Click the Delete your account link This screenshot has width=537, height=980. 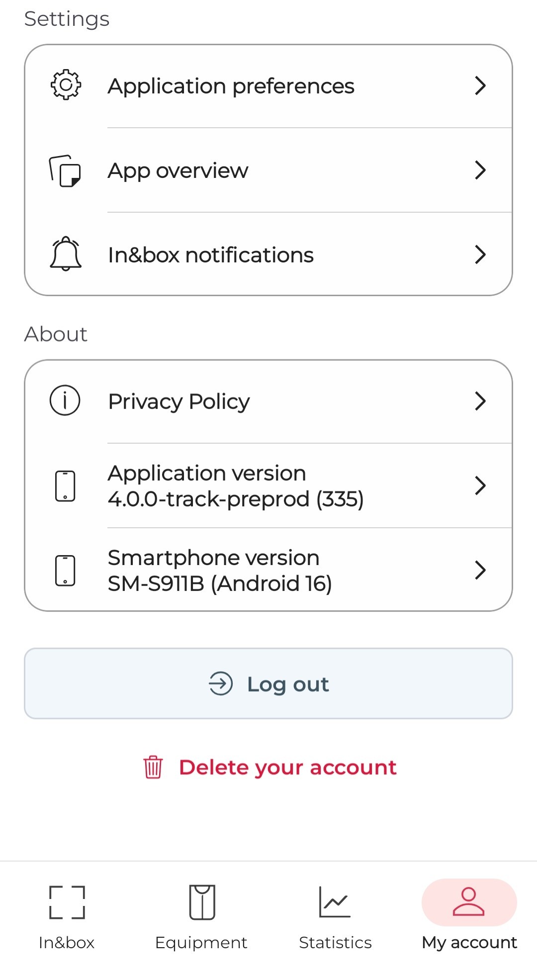[x=287, y=767]
